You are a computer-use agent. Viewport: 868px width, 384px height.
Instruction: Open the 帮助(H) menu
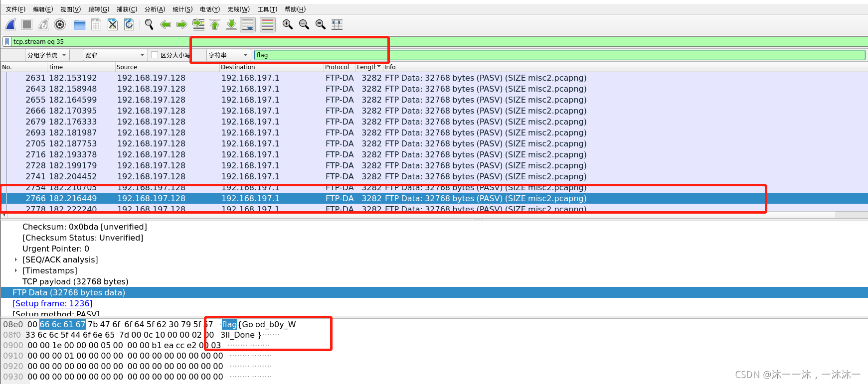[295, 9]
